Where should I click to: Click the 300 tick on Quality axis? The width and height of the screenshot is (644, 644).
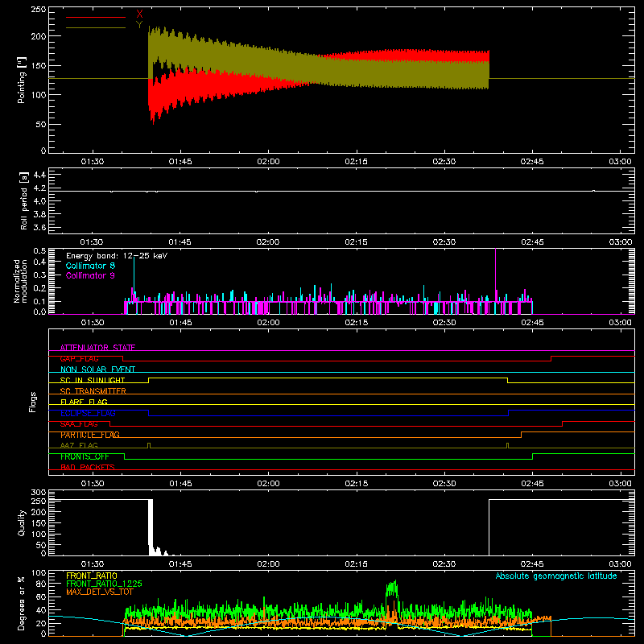(x=39, y=493)
